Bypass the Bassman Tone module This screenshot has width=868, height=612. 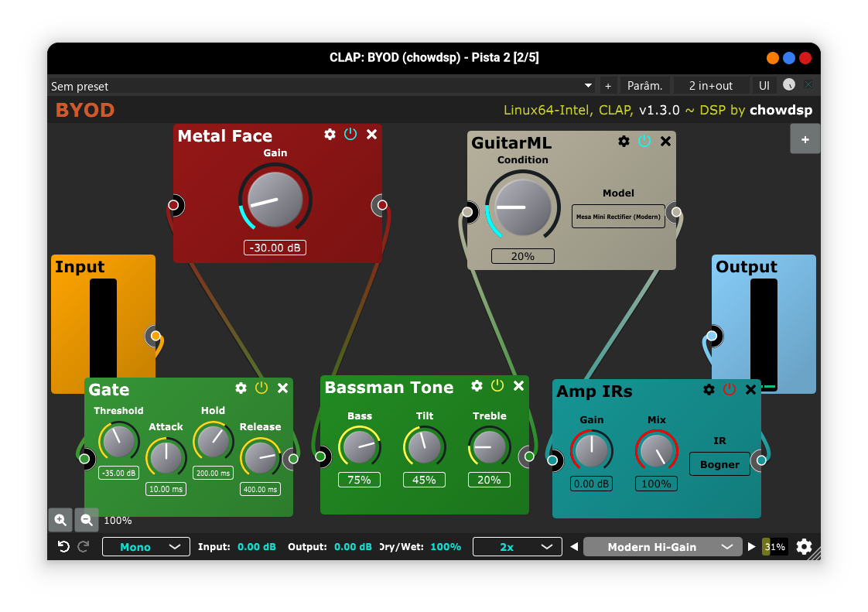click(497, 385)
